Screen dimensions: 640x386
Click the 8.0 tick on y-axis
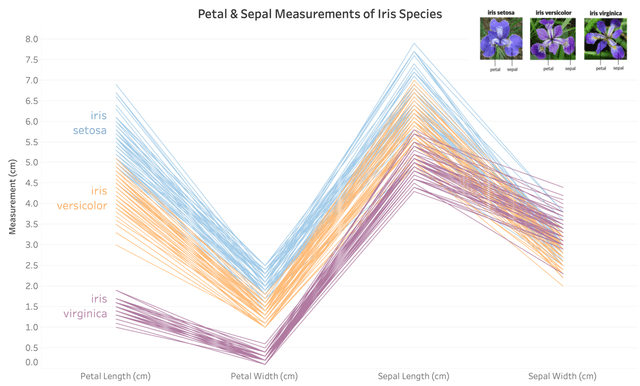tap(31, 39)
